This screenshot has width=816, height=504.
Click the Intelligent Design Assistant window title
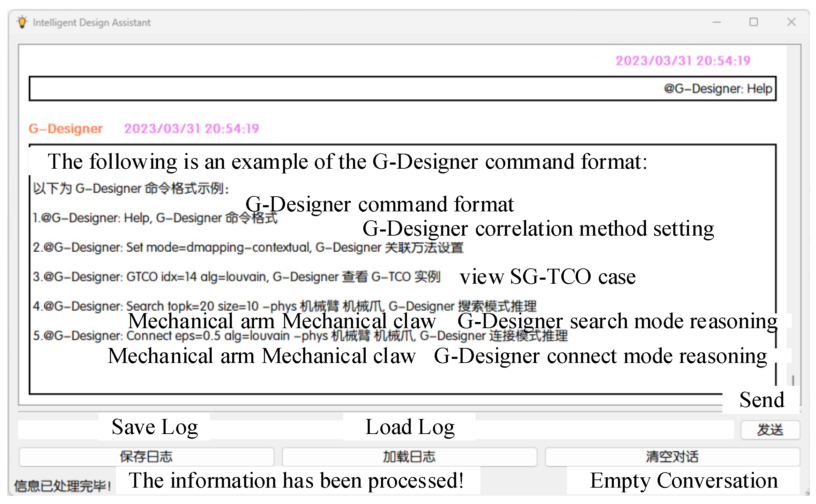coord(92,23)
